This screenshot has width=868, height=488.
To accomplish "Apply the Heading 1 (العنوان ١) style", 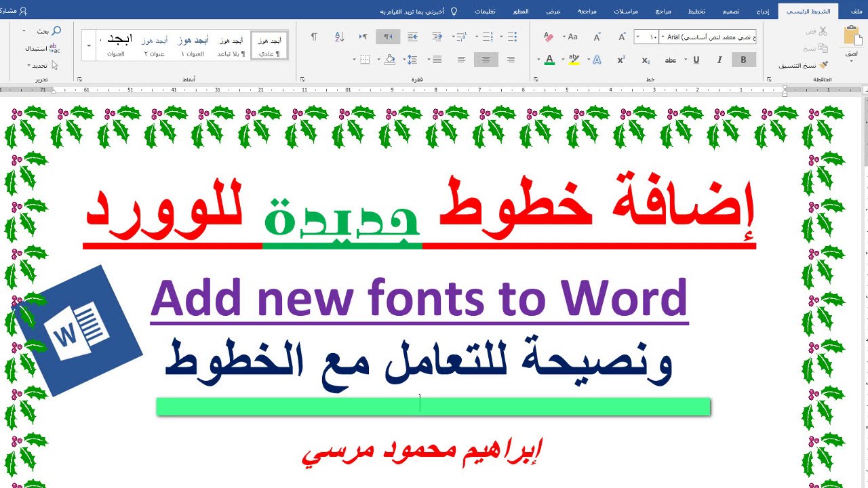I will (x=194, y=45).
